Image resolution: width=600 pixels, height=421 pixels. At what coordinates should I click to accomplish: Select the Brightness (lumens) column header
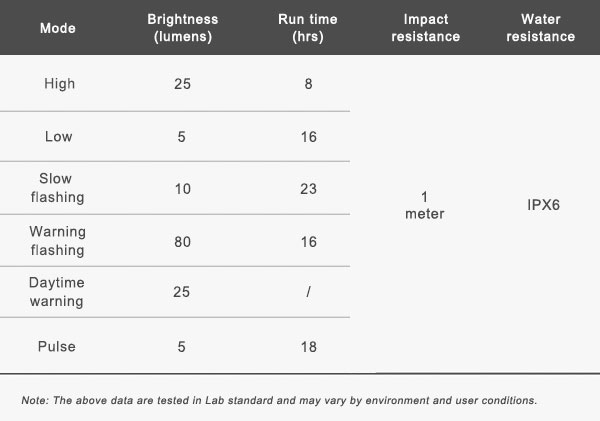[x=182, y=28]
